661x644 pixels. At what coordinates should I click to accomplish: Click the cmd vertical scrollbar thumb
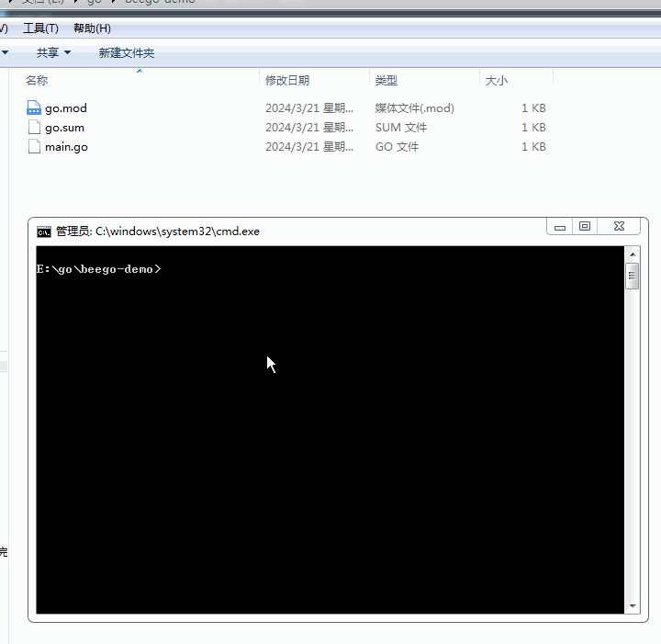(633, 276)
